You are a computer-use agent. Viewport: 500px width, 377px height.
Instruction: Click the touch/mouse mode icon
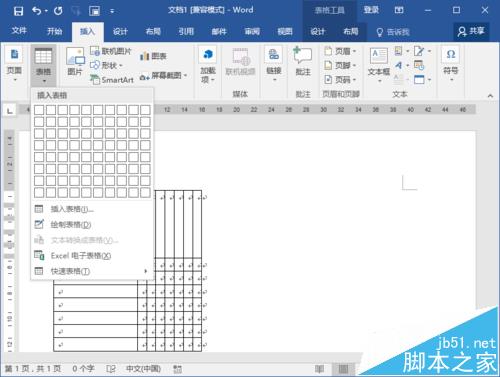click(x=94, y=11)
